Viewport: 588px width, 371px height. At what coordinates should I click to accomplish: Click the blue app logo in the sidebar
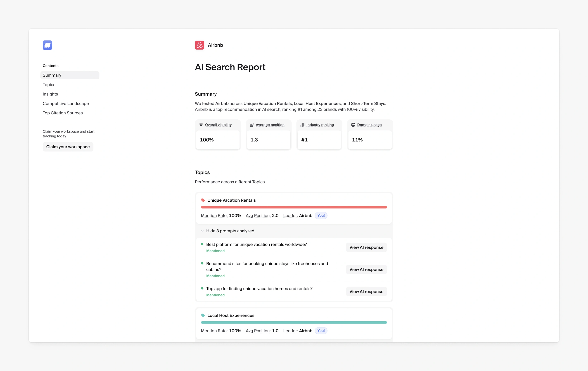point(47,45)
